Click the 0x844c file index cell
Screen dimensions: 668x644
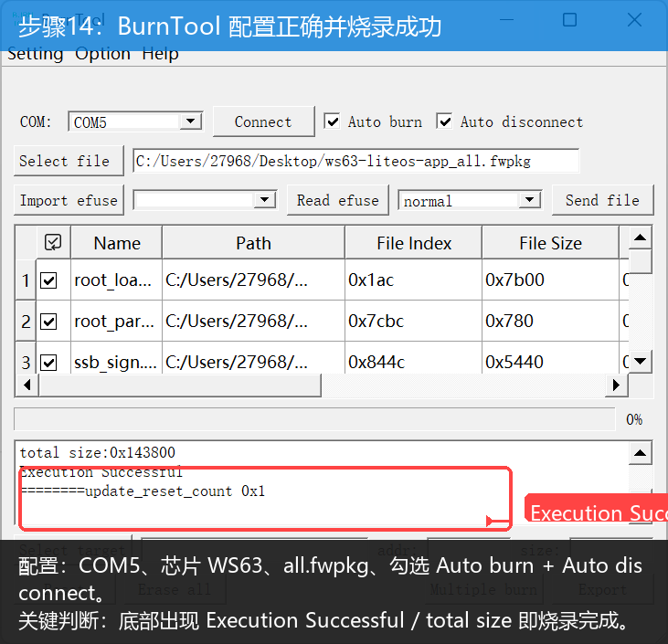(x=413, y=360)
